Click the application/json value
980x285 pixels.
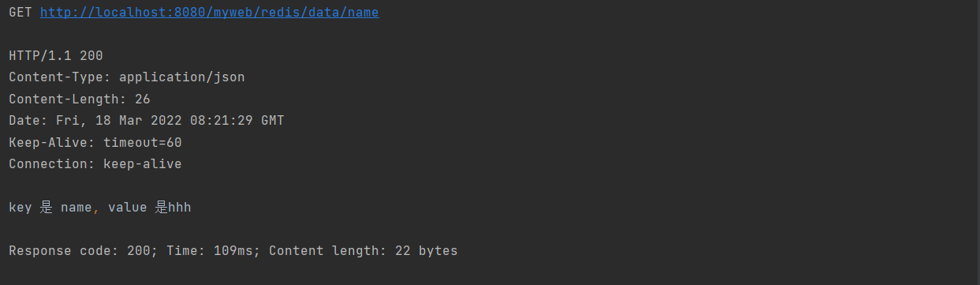(x=182, y=77)
